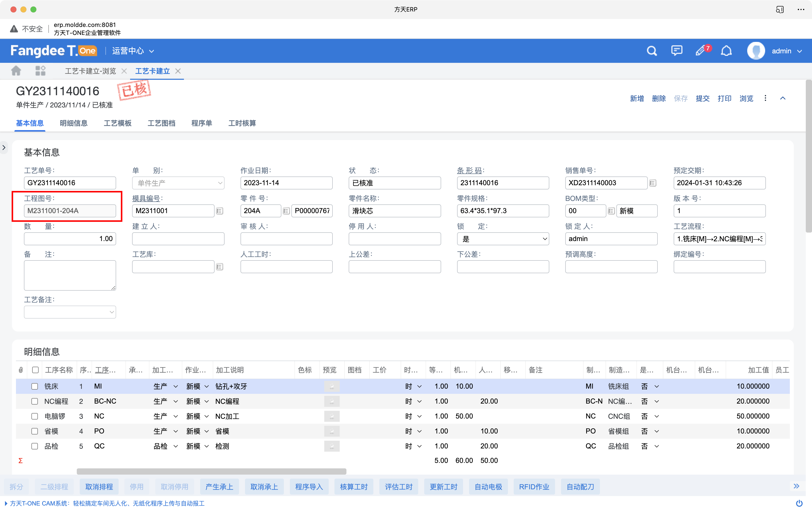The width and height of the screenshot is (812, 511).
Task: Open lookup icon next to 零件号 204A
Action: coord(286,211)
